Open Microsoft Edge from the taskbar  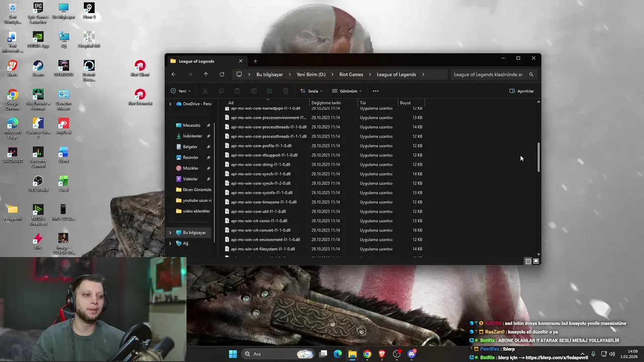tap(338, 354)
